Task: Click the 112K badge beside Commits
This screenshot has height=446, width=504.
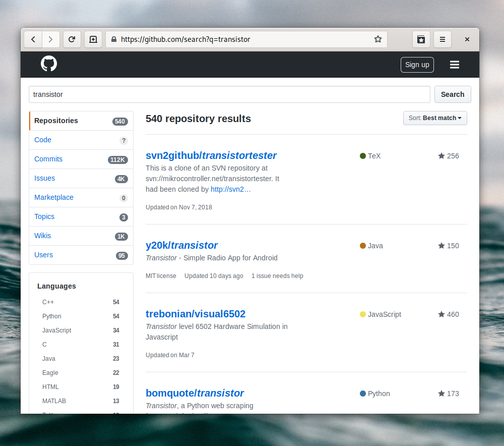Action: point(117,159)
